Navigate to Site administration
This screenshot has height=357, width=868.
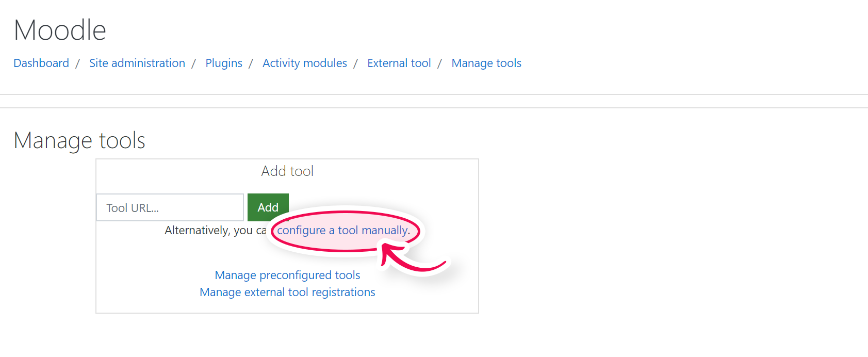tap(137, 63)
